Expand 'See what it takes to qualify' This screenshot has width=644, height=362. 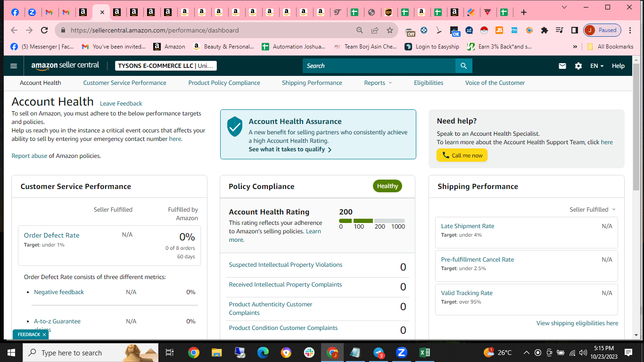point(290,149)
